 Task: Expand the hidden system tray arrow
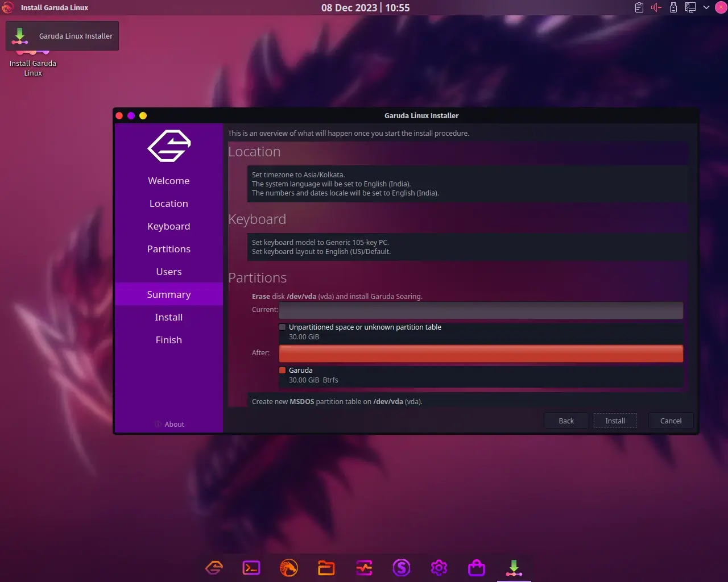[706, 7]
